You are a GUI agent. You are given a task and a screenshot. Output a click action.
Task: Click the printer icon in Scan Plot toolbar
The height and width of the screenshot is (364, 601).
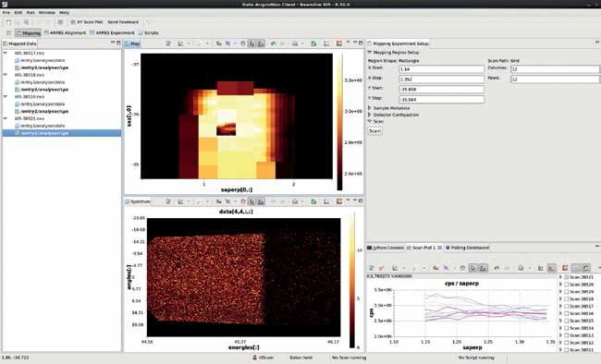(521, 268)
